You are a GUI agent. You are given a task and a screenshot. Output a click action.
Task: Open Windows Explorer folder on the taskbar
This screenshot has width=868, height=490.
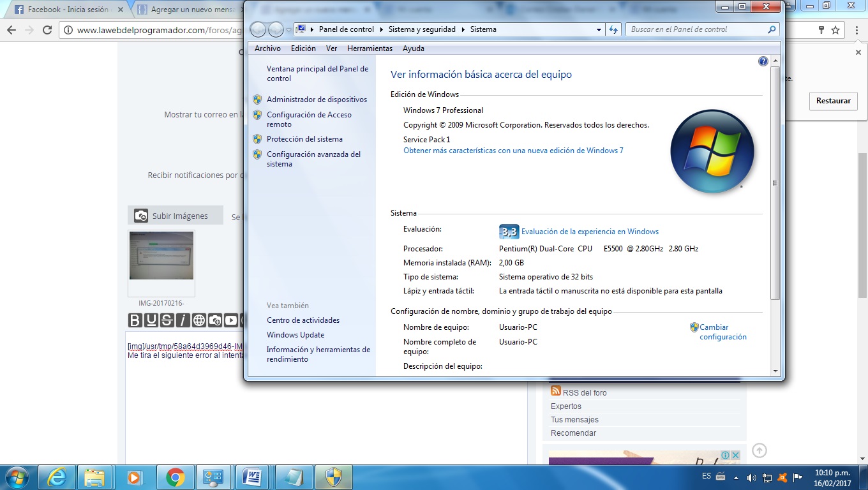(94, 477)
